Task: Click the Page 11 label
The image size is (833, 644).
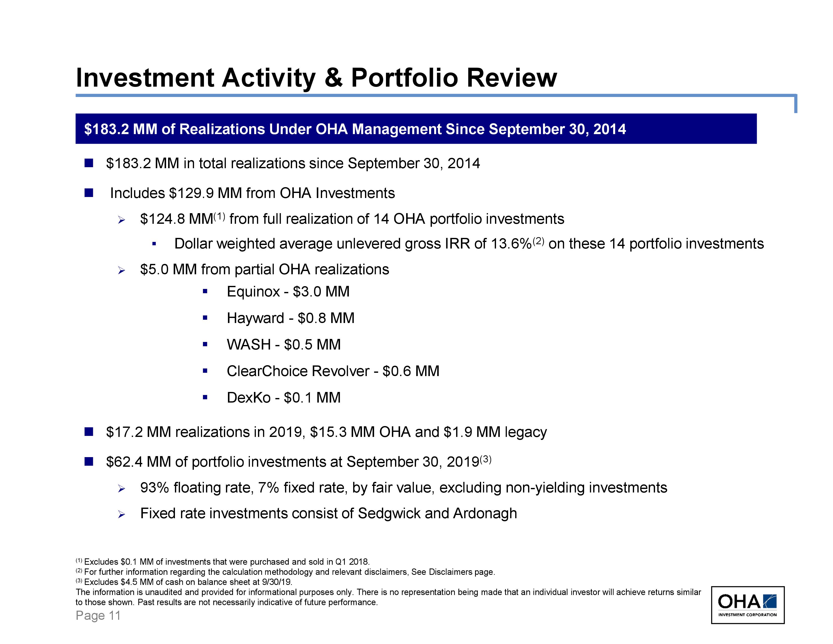Action: point(98,615)
